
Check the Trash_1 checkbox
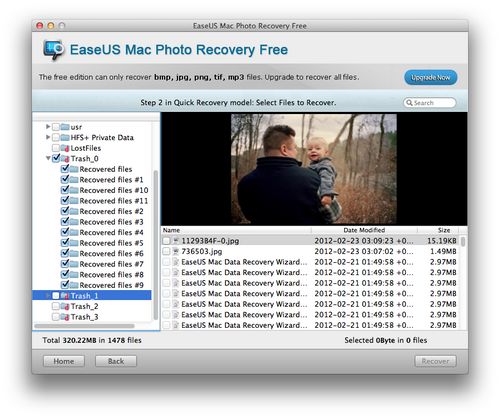pyautogui.click(x=56, y=296)
